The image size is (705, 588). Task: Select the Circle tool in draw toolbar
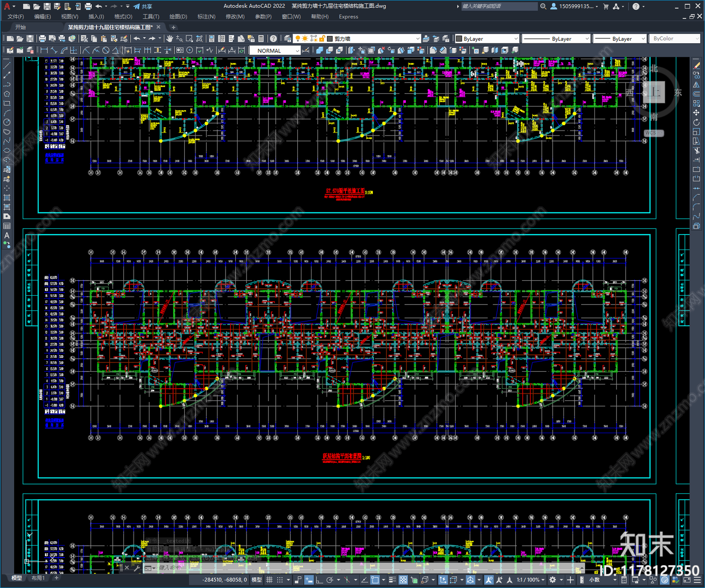pyautogui.click(x=7, y=122)
